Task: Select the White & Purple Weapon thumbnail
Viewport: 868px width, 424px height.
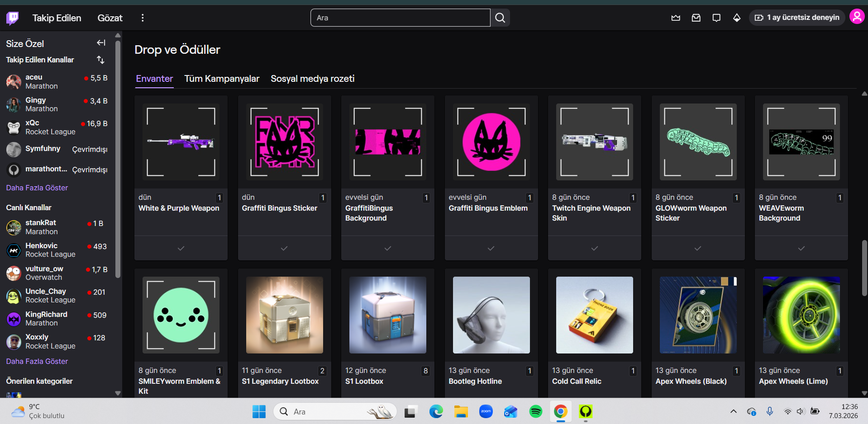Action: click(181, 142)
